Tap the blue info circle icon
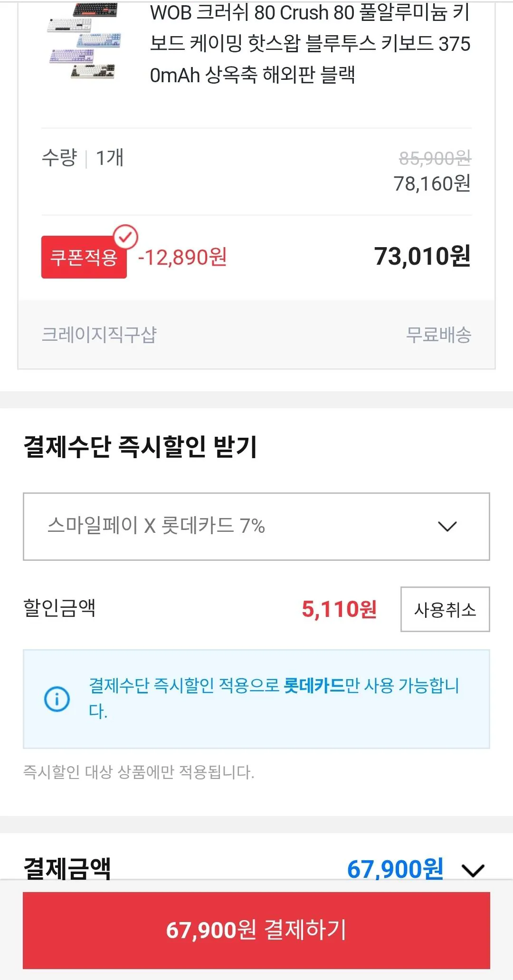 pyautogui.click(x=57, y=699)
